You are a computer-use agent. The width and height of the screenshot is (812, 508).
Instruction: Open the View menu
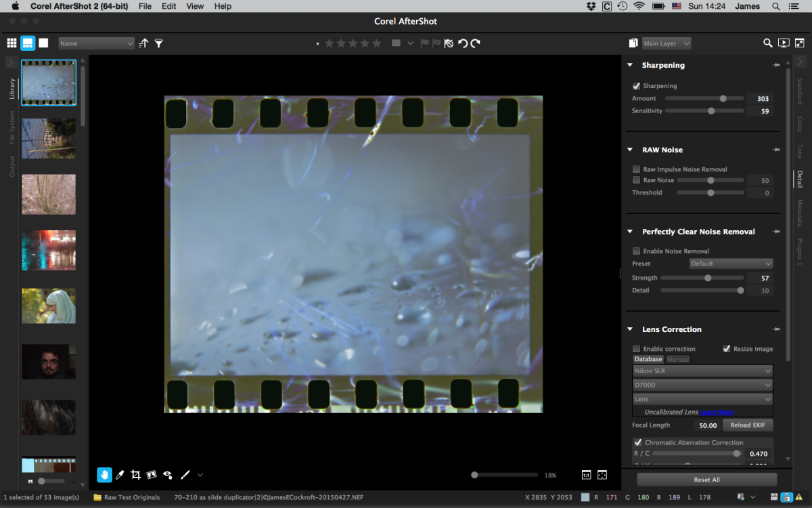[195, 6]
